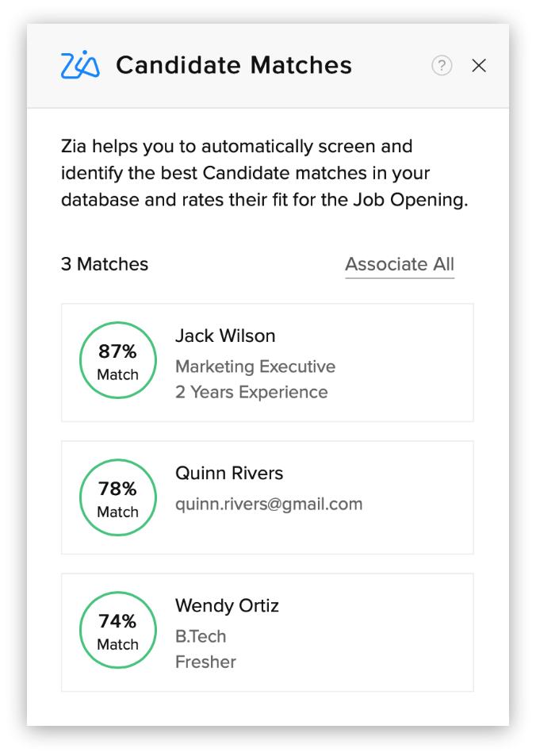Click the 78% Match circle badge

tap(118, 497)
